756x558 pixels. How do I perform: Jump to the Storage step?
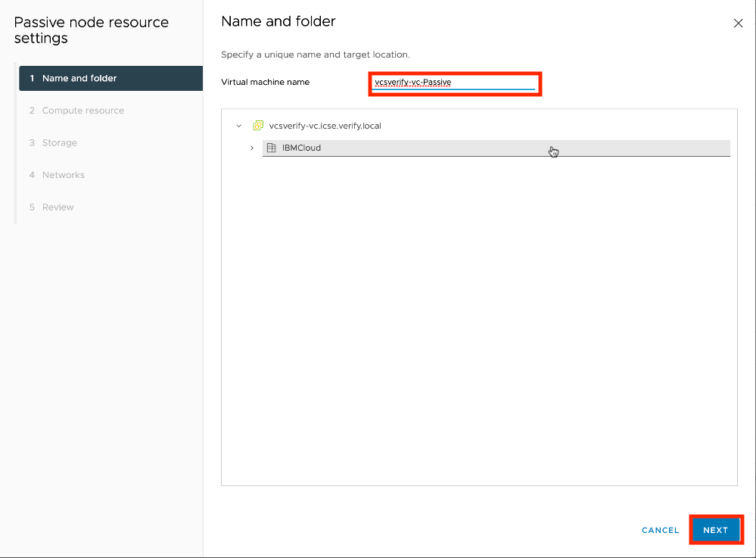[59, 142]
